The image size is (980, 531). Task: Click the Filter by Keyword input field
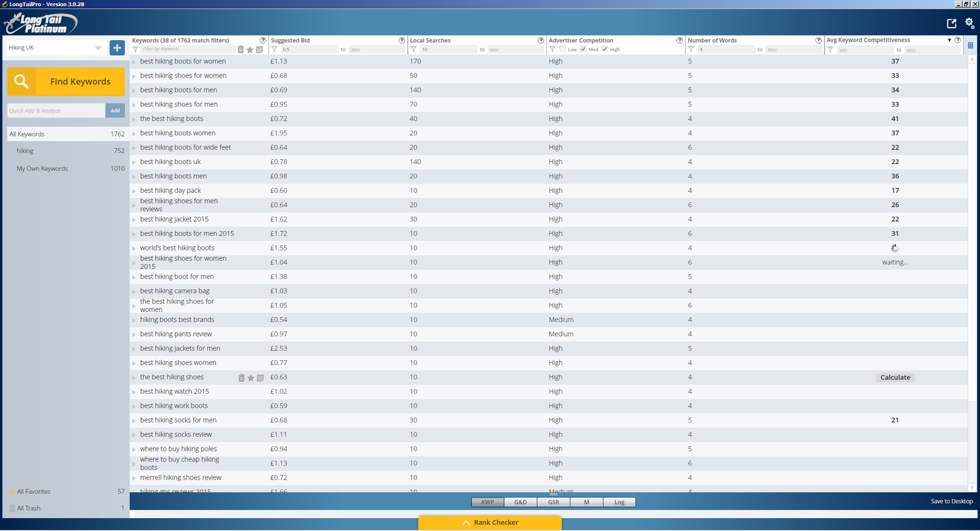pos(187,50)
